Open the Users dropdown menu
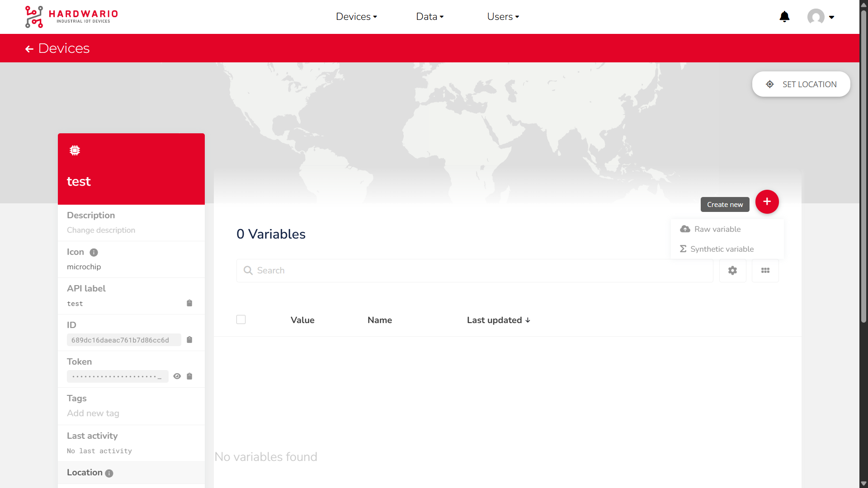 (x=503, y=17)
